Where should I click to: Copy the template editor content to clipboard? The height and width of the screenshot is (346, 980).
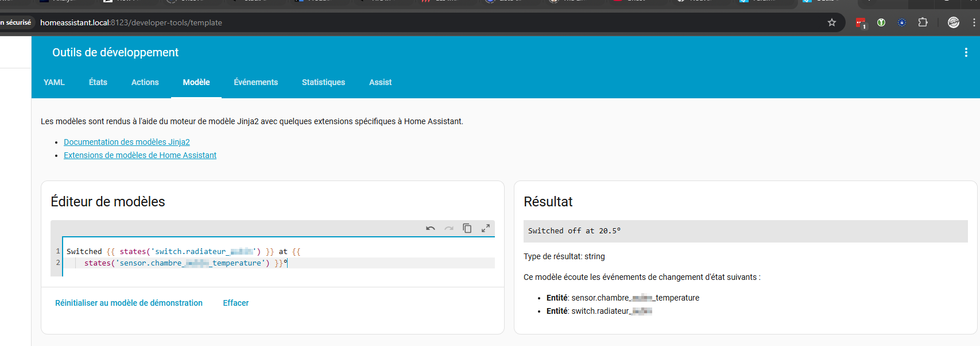(467, 228)
